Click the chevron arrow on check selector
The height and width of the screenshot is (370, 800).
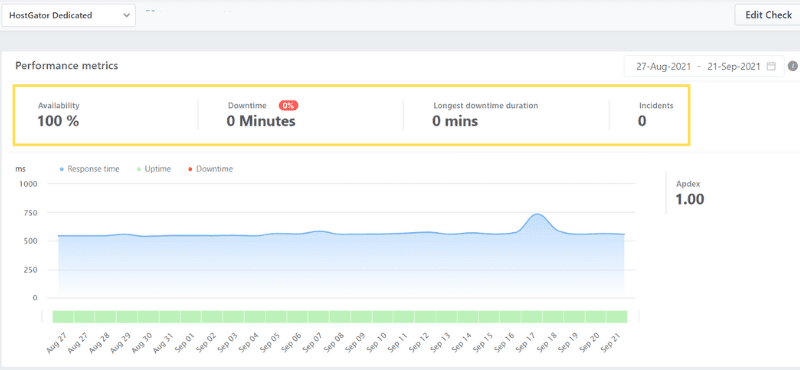127,15
